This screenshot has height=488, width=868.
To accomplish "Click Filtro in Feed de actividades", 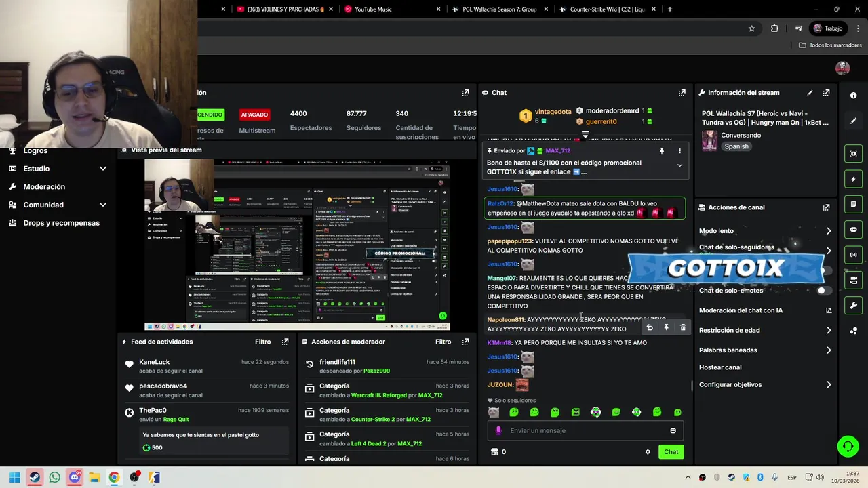I will [x=262, y=342].
